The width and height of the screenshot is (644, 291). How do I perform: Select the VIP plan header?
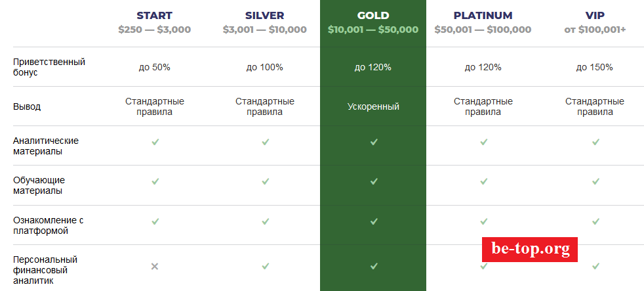595,15
